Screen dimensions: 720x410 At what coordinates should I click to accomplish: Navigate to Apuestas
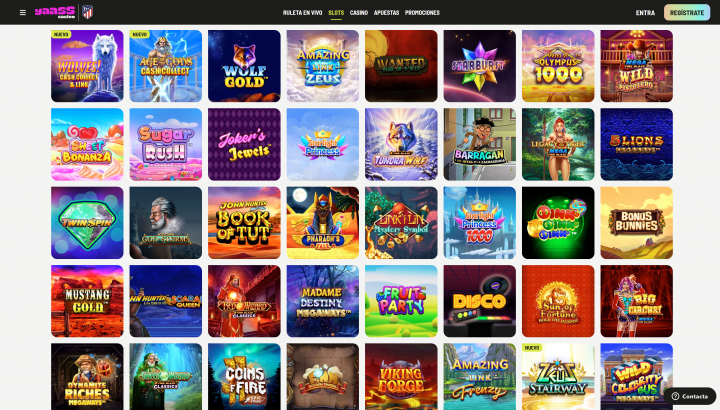tap(386, 12)
